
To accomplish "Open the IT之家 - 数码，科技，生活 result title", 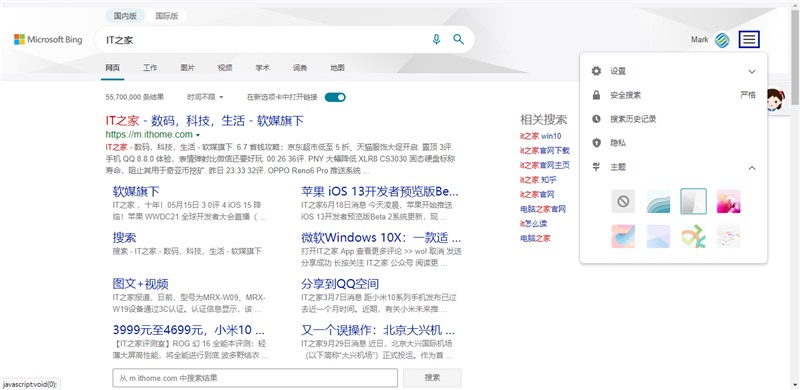I will coord(205,121).
